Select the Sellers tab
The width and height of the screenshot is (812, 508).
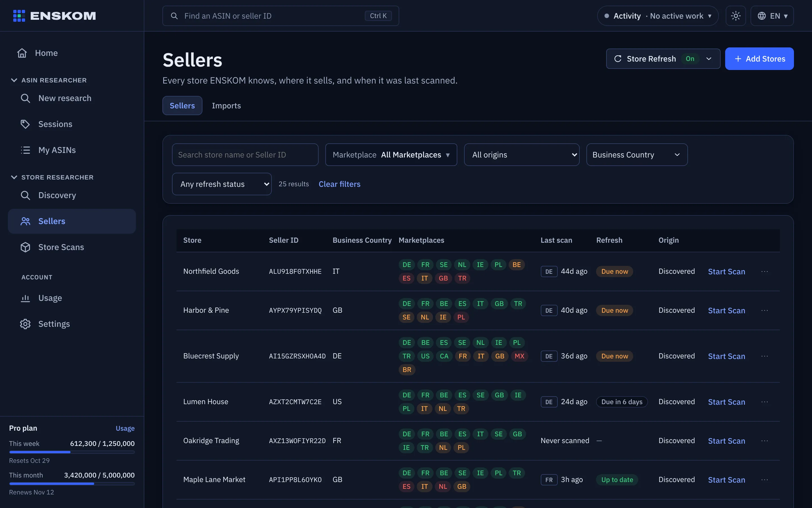click(182, 106)
